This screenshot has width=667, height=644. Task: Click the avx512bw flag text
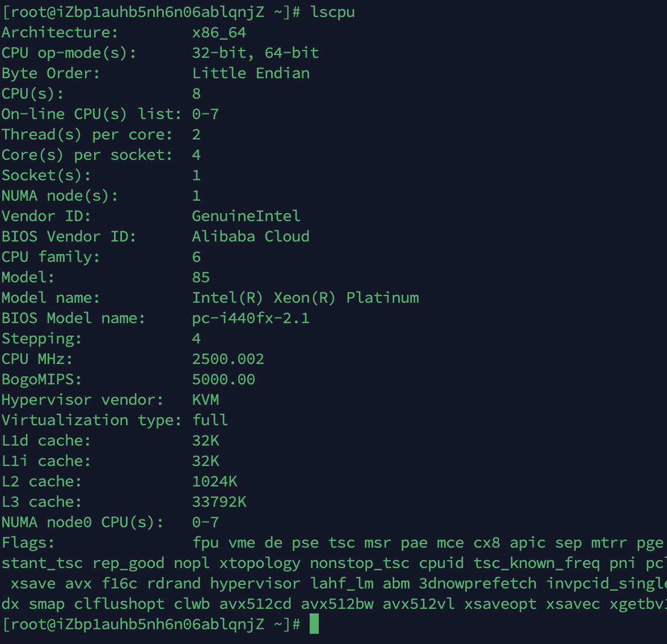point(337,604)
